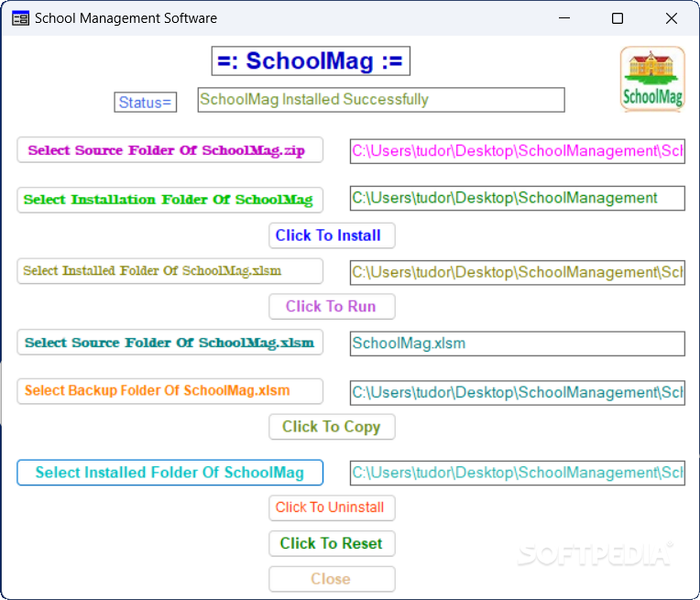
Task: Click the magenta zip source path field
Action: (x=517, y=151)
